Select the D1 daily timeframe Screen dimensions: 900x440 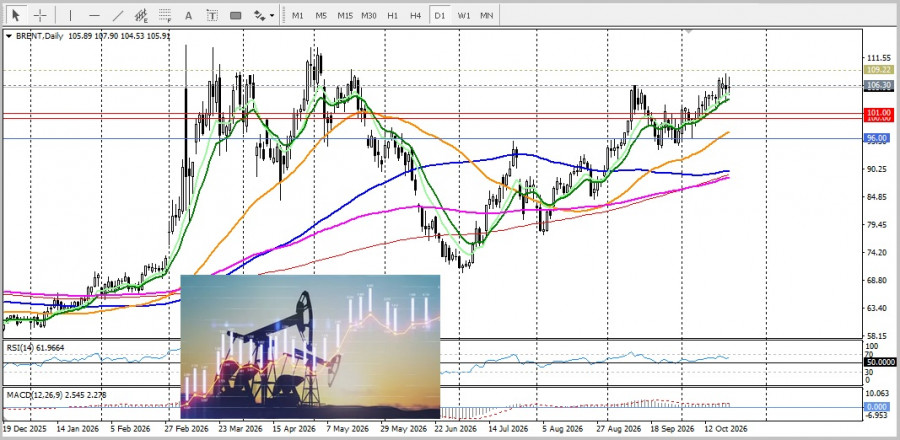click(x=440, y=16)
